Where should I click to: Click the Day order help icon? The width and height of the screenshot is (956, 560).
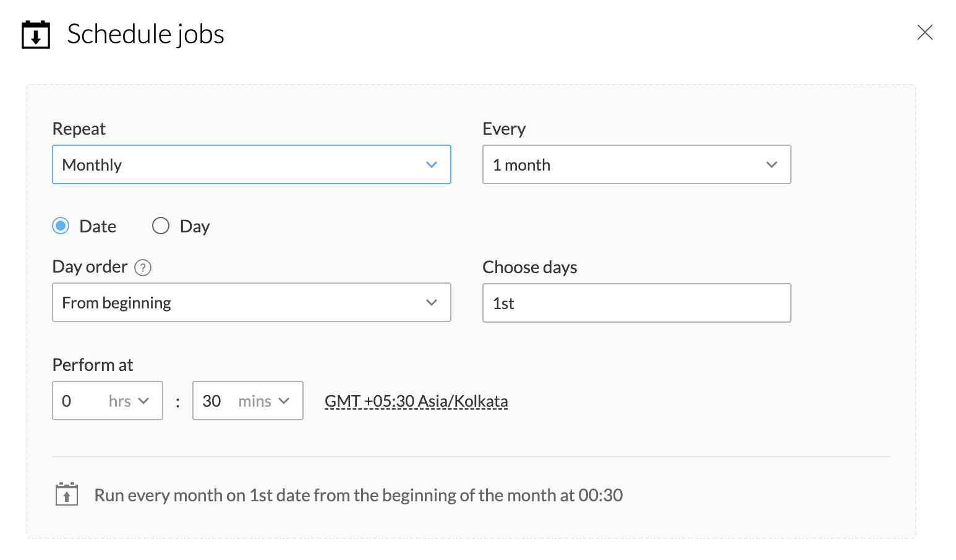143,268
